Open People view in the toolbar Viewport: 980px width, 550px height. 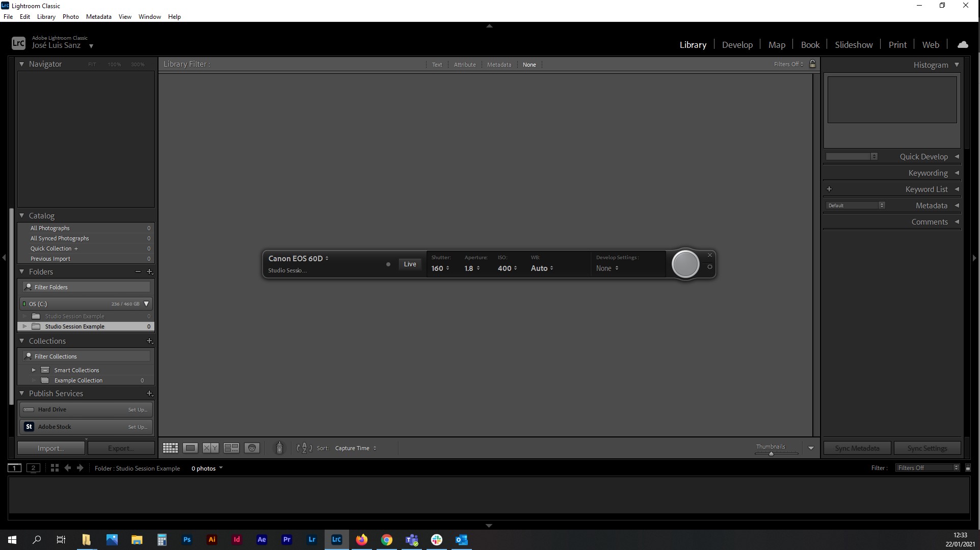tap(252, 448)
